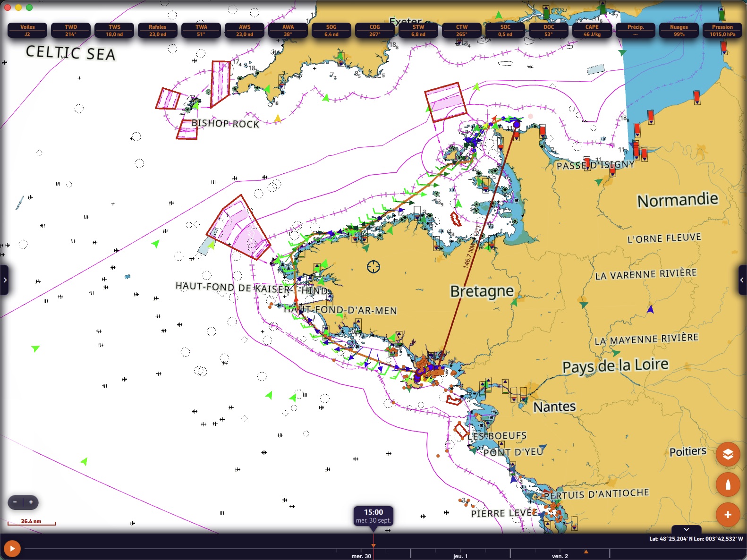Select the Pression 1015,0 hPa tile
The image size is (747, 560).
click(x=722, y=30)
